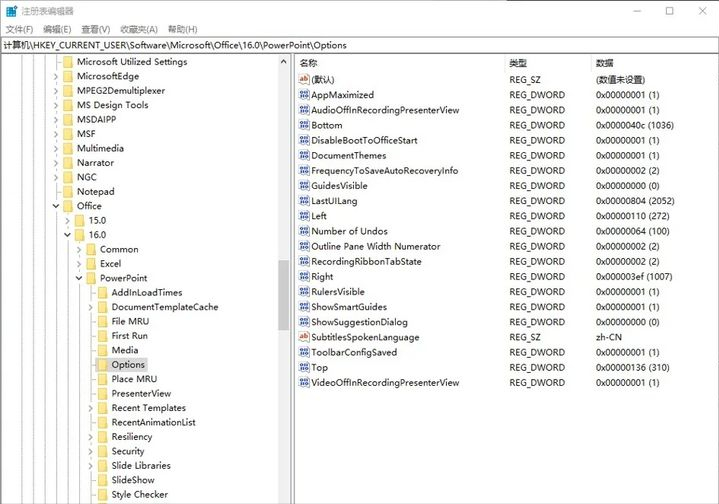Select the AddInLoadTimes key

147,293
